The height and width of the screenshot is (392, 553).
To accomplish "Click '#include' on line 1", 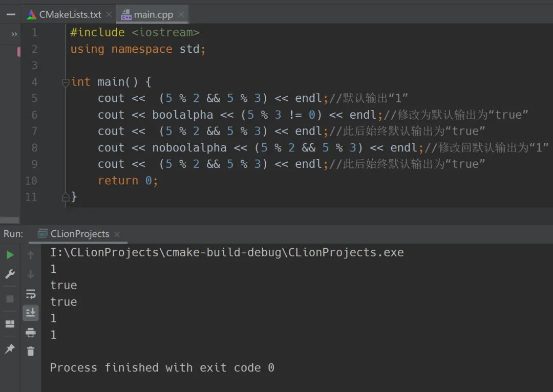I will pyautogui.click(x=97, y=32).
